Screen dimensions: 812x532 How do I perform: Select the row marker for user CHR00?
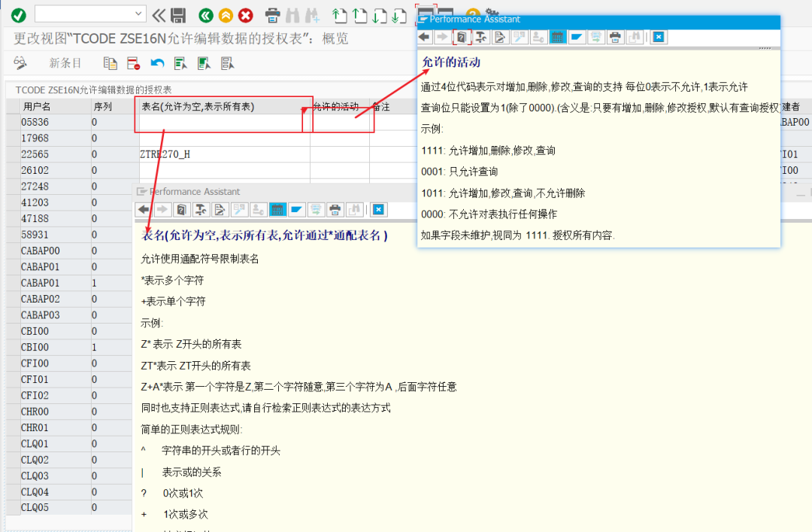click(x=13, y=412)
